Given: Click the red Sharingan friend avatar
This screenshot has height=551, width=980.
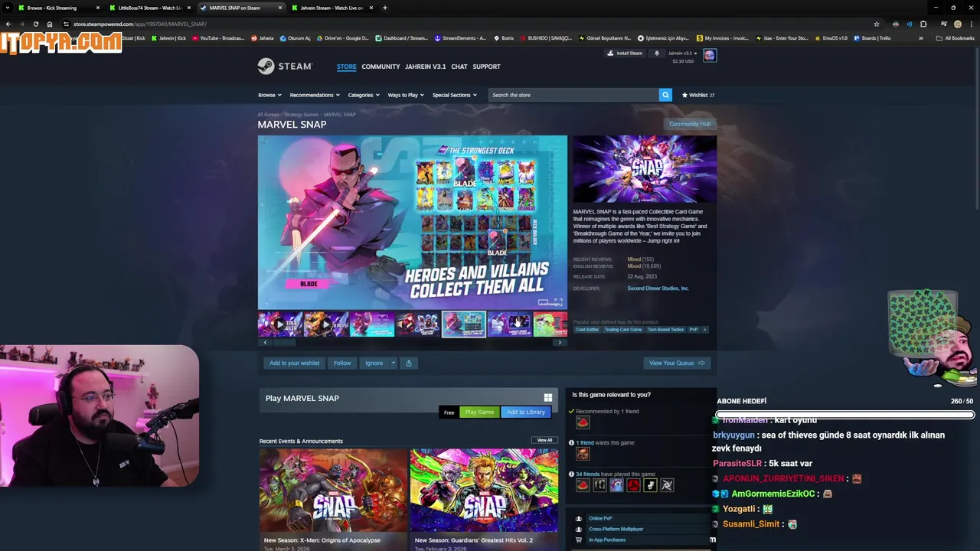Looking at the screenshot, I should click(633, 485).
